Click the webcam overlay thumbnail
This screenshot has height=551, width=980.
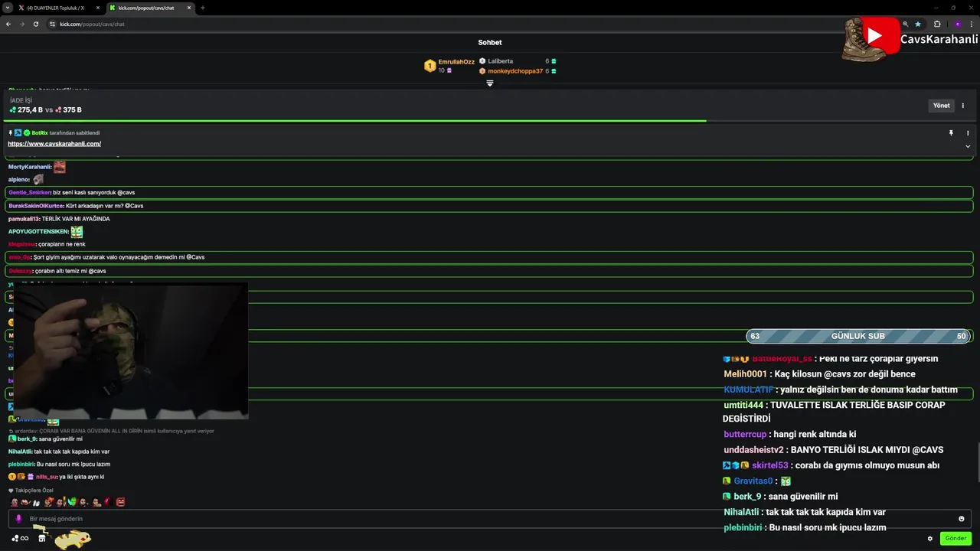131,351
